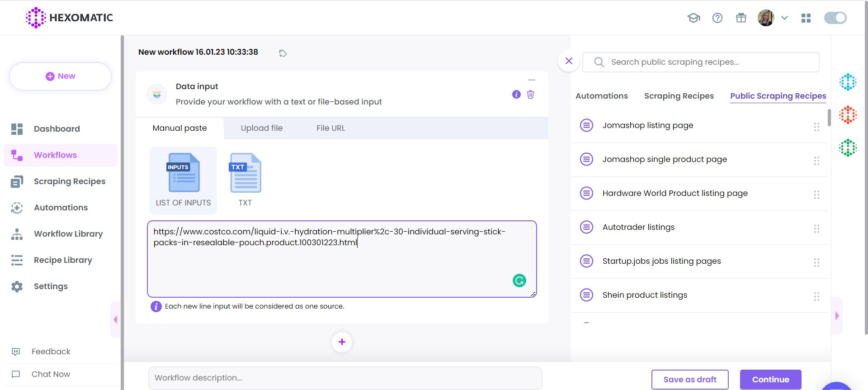Image resolution: width=868 pixels, height=390 pixels.
Task: Click the tag icon beside workflow name
Action: [283, 53]
